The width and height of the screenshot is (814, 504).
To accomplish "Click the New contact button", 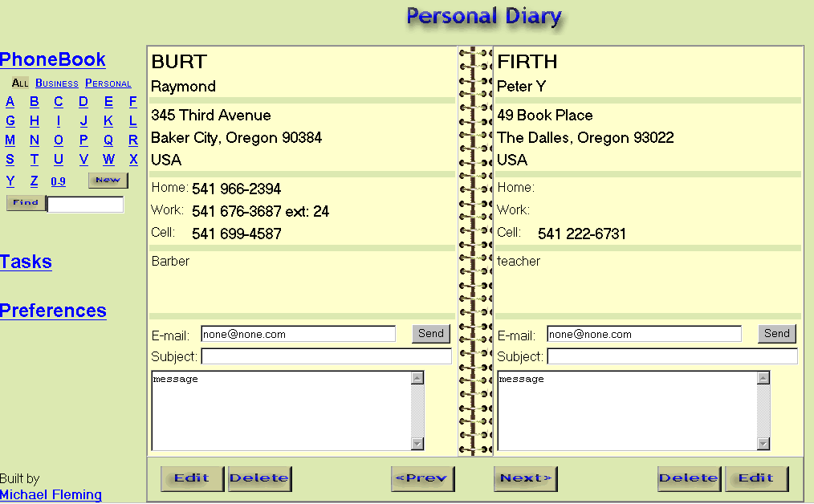I will pos(108,181).
